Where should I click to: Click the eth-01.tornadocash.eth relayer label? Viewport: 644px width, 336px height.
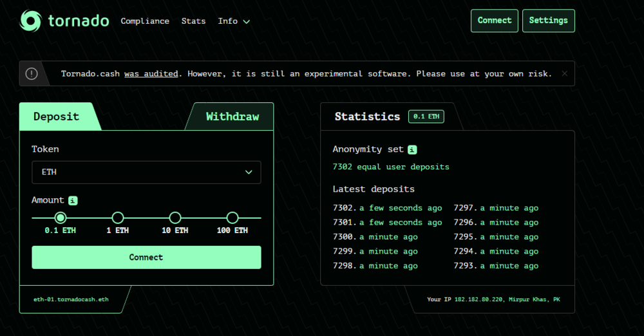[x=71, y=299]
